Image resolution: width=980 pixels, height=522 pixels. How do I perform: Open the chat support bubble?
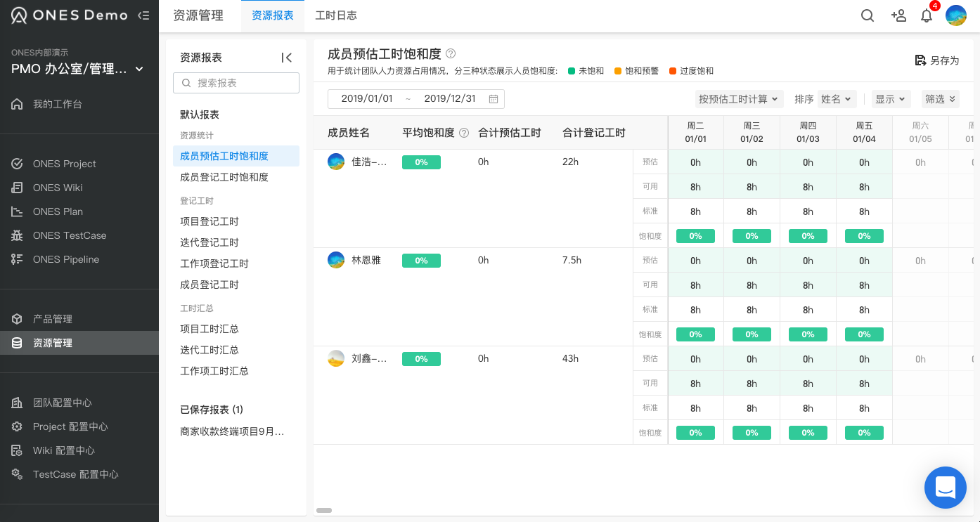(x=945, y=487)
